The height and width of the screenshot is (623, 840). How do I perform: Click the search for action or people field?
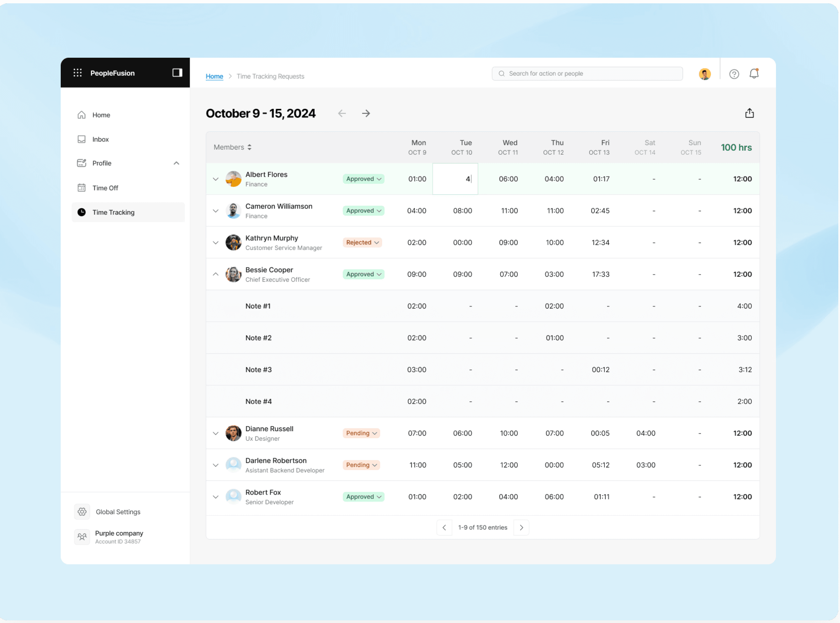coord(587,74)
